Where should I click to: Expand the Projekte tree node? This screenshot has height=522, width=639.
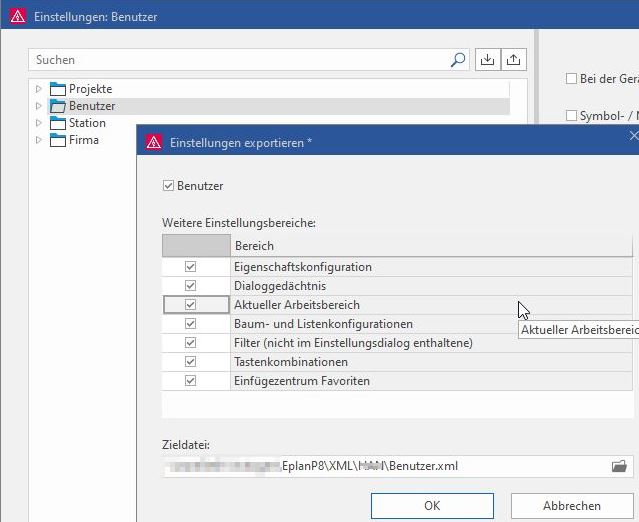pyautogui.click(x=38, y=89)
